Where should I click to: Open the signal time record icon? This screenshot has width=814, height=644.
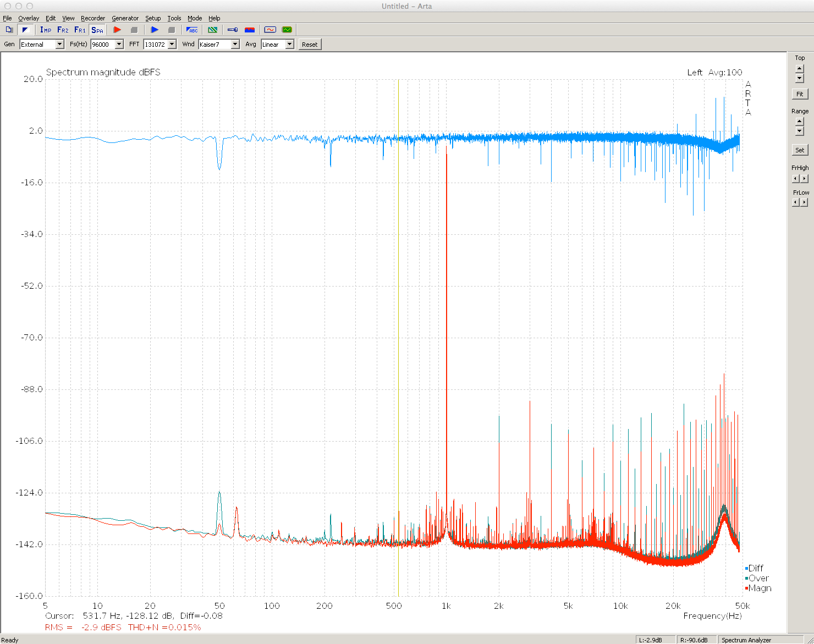pos(270,30)
